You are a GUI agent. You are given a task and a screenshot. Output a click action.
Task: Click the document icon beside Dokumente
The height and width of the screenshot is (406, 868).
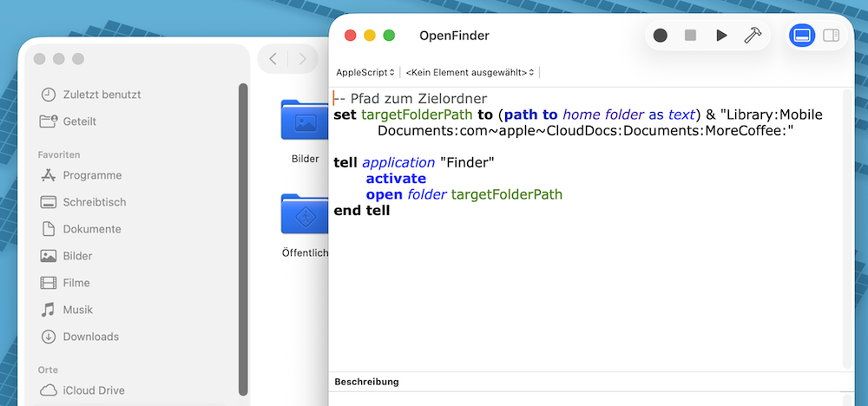(x=48, y=229)
